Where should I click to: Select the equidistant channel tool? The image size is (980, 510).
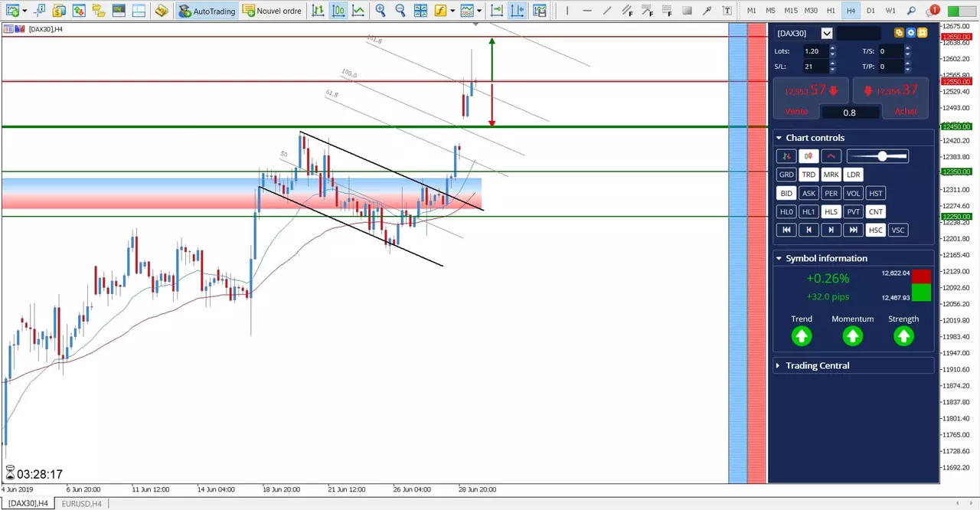click(627, 11)
